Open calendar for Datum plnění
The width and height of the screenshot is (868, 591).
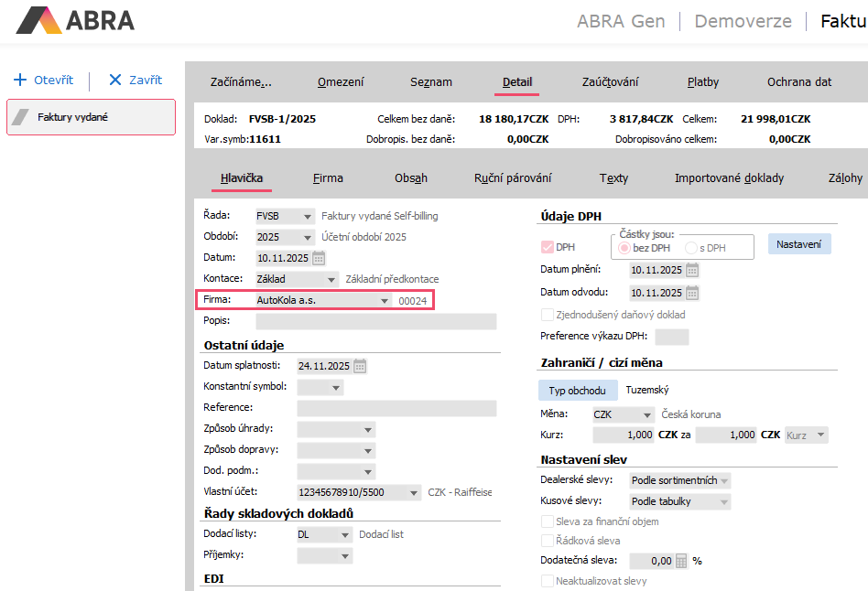pyautogui.click(x=692, y=270)
